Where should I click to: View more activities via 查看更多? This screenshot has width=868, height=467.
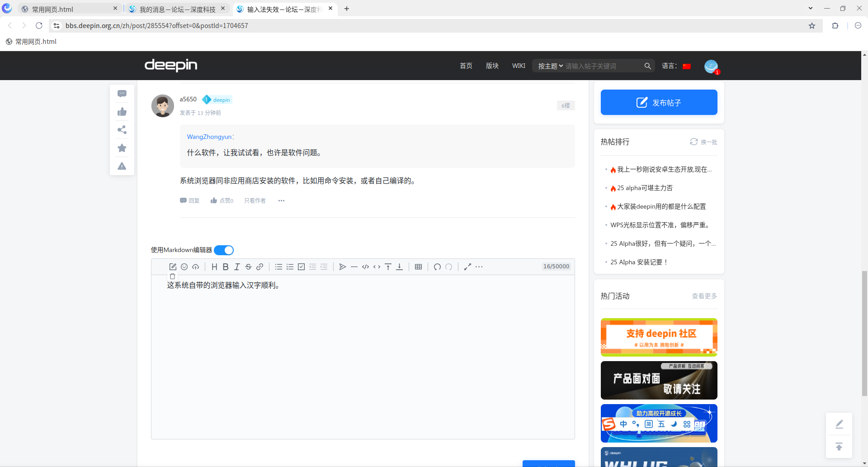tap(704, 296)
